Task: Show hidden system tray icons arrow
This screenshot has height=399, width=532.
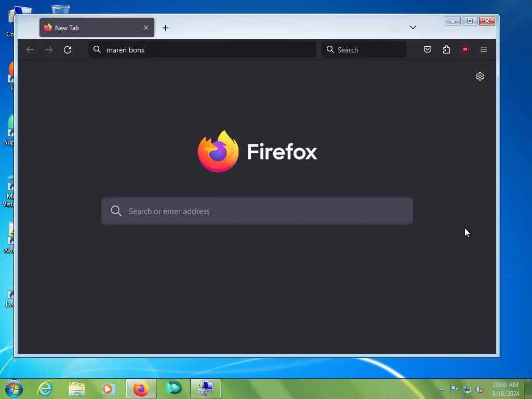Action: (x=442, y=389)
